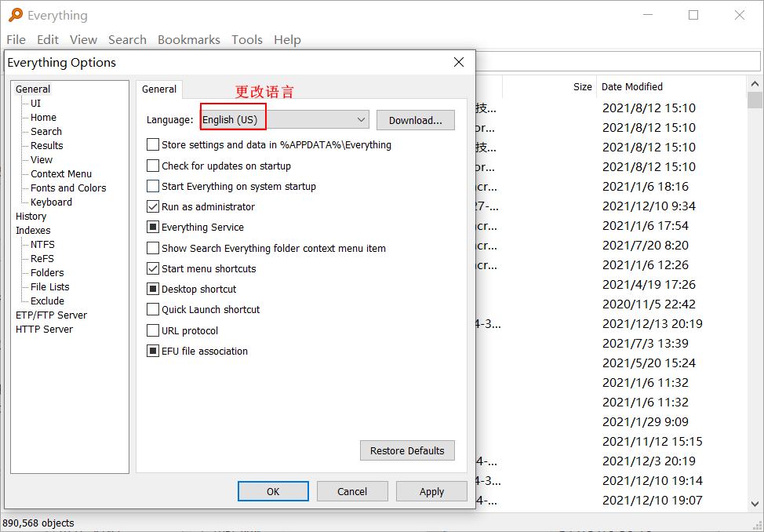Screen dimensions: 764x532
Task: Enable Quick Launch shortcut
Action: tap(153, 310)
